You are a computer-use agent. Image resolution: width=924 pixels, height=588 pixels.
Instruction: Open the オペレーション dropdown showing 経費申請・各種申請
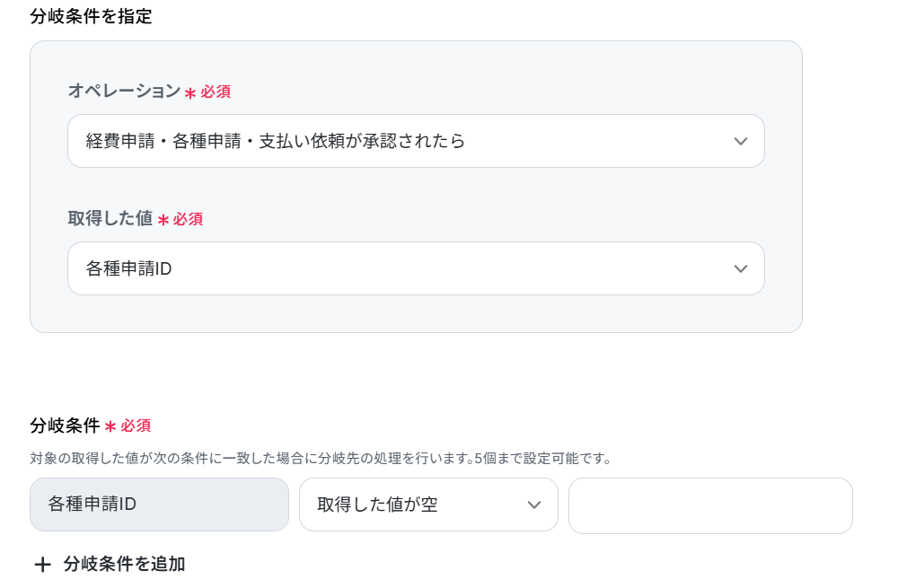[x=416, y=141]
